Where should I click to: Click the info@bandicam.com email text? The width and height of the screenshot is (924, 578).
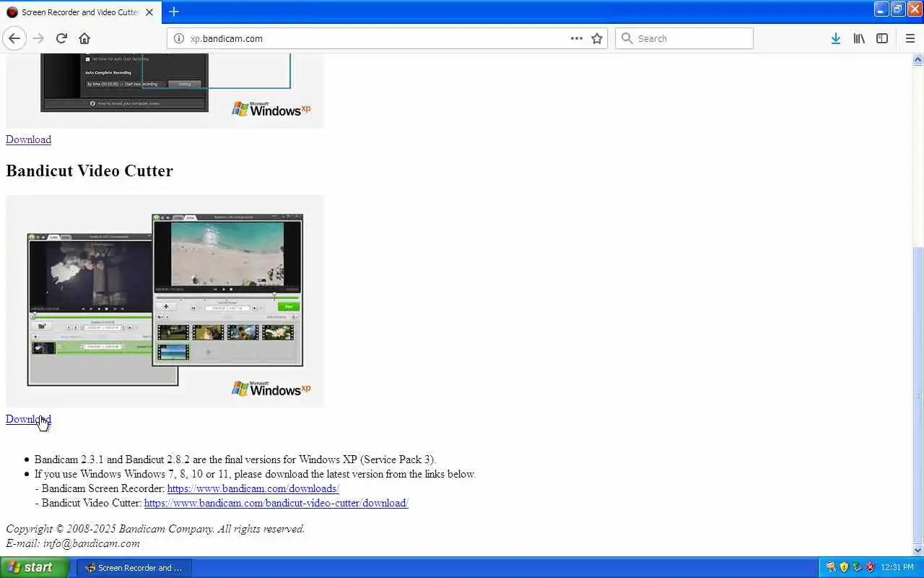coord(92,543)
